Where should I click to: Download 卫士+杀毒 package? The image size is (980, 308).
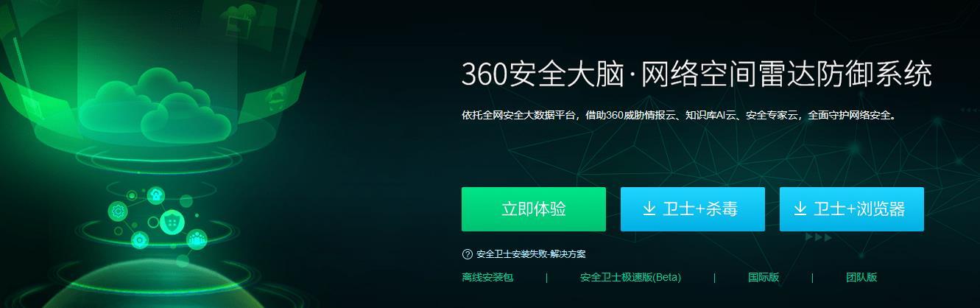693,209
